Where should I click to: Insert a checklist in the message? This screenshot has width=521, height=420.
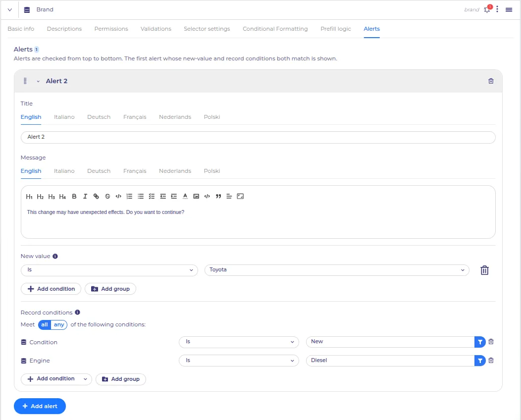[152, 196]
